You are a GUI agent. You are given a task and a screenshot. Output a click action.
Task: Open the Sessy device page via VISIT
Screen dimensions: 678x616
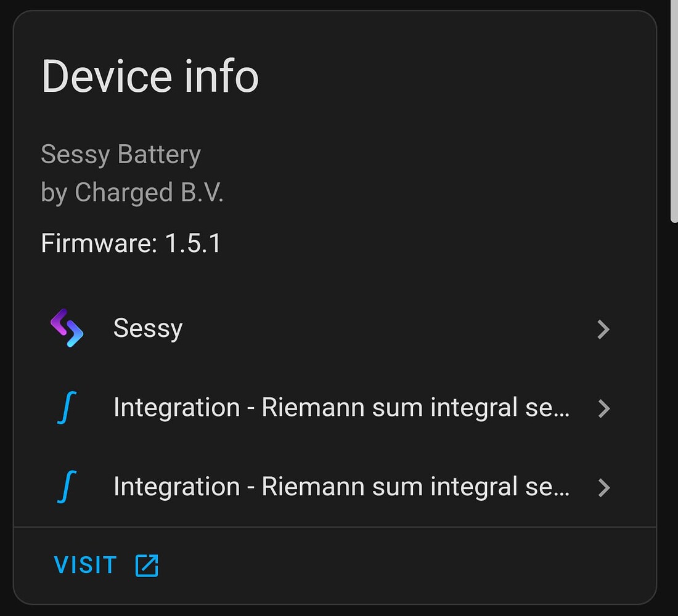[x=85, y=564]
